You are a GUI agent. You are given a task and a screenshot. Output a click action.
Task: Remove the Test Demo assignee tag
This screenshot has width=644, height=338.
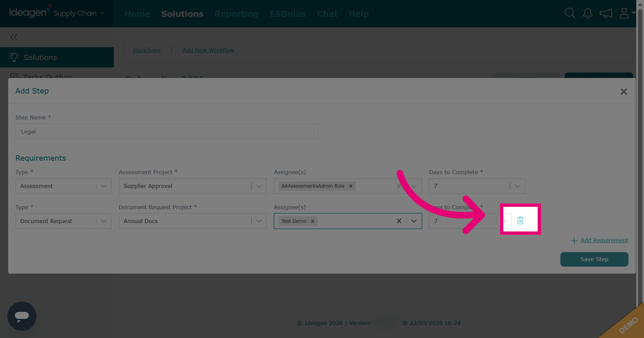click(312, 221)
